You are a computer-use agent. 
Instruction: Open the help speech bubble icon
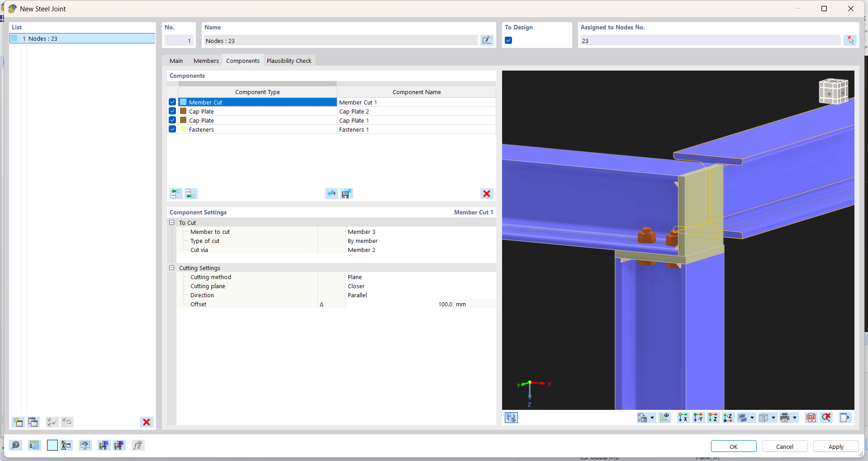coord(16,445)
